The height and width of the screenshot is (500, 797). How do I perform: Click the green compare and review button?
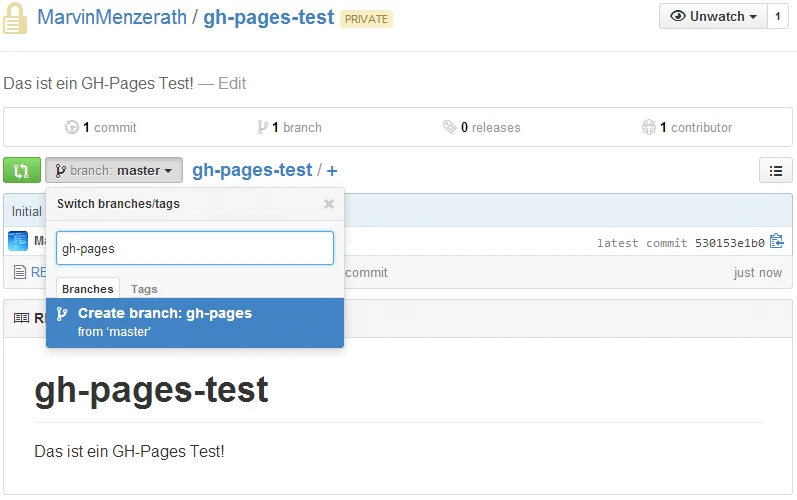tap(22, 170)
